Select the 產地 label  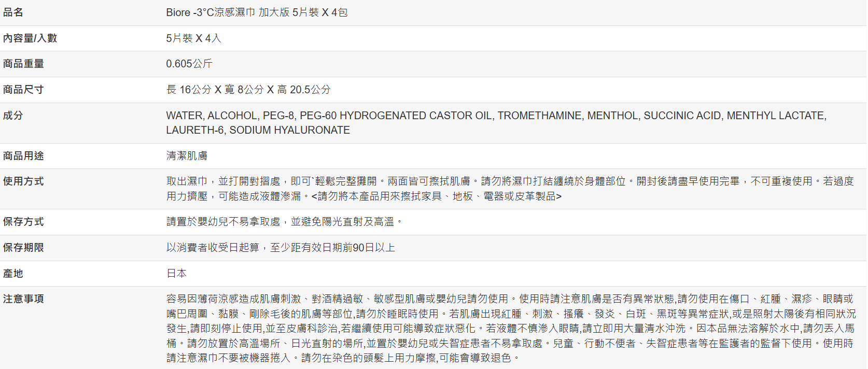[13, 274]
